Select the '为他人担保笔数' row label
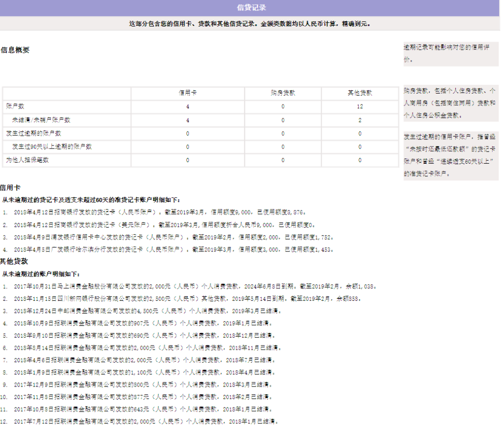The image size is (504, 437). tap(28, 160)
